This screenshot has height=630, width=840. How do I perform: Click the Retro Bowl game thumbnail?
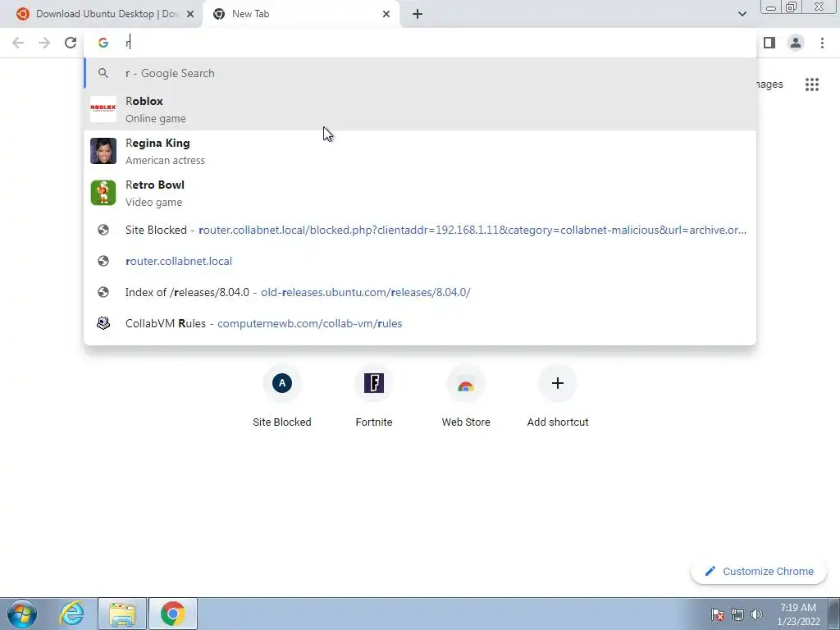(x=103, y=193)
